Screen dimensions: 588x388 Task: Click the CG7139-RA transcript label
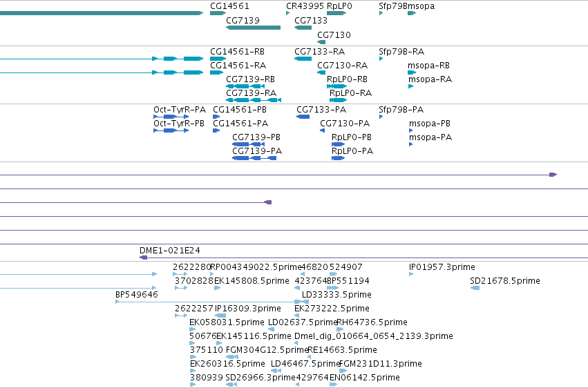pos(251,93)
